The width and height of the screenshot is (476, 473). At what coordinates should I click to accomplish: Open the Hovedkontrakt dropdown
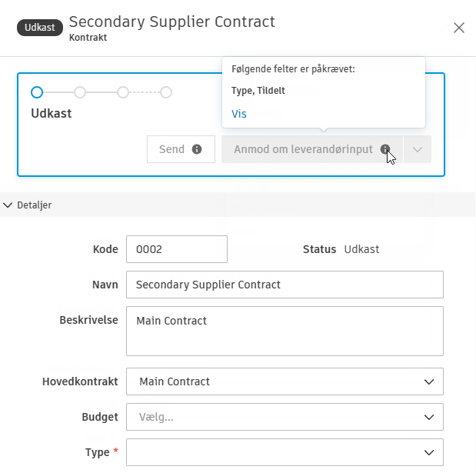(428, 381)
